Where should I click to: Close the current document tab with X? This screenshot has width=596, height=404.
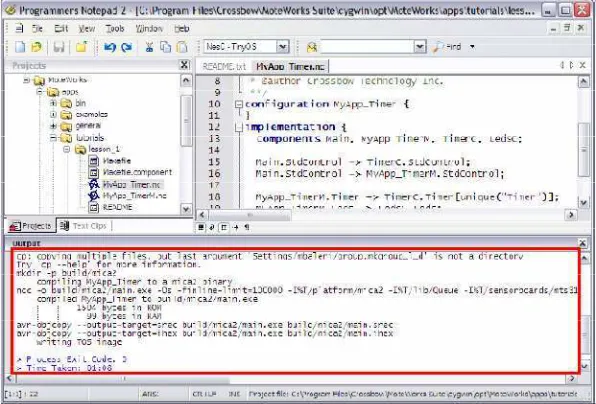click(x=583, y=65)
